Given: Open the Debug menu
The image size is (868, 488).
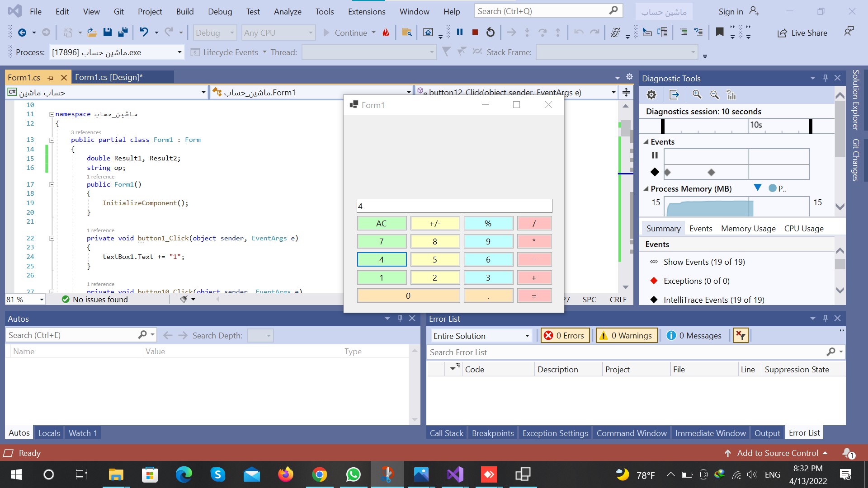Looking at the screenshot, I should (x=220, y=11).
